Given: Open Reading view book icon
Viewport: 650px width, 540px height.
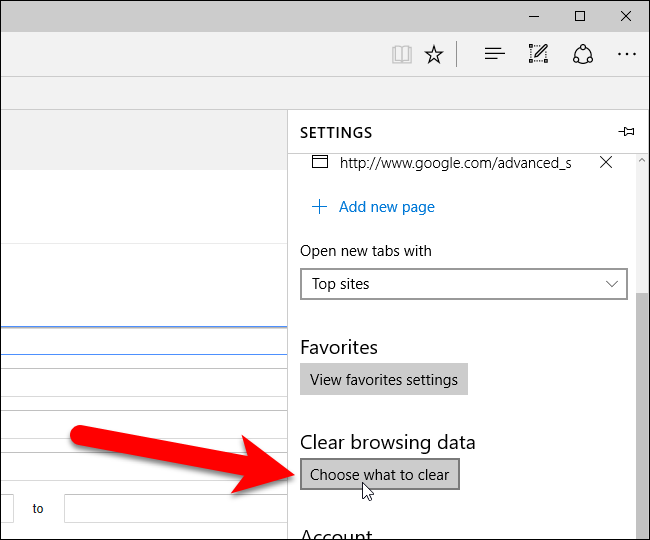Looking at the screenshot, I should click(402, 55).
